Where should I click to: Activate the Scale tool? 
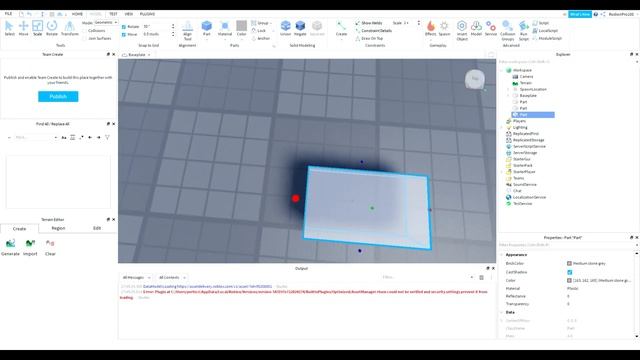pos(38,28)
